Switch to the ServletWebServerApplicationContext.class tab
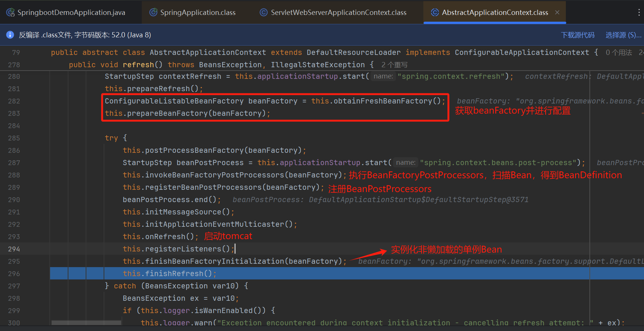 tap(338, 12)
